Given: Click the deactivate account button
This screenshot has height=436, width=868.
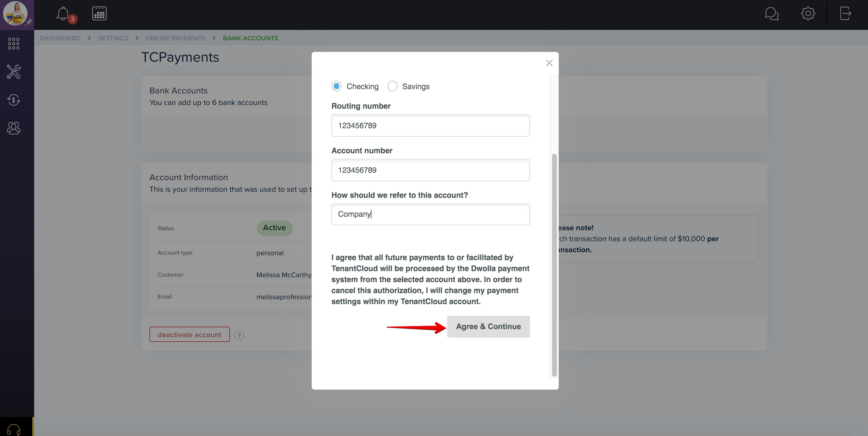Looking at the screenshot, I should [x=189, y=335].
